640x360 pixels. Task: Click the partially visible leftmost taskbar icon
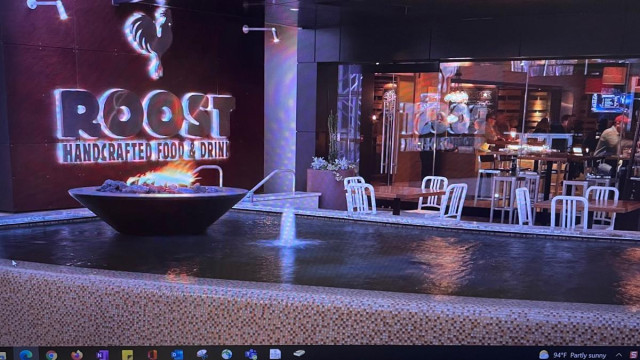[2, 355]
